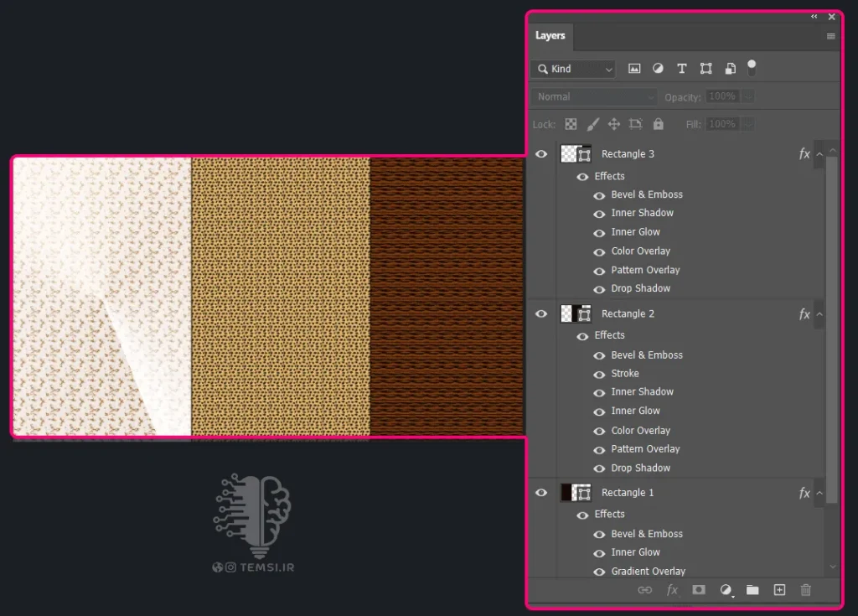Close the Layers panel
858x616 pixels.
[832, 17]
